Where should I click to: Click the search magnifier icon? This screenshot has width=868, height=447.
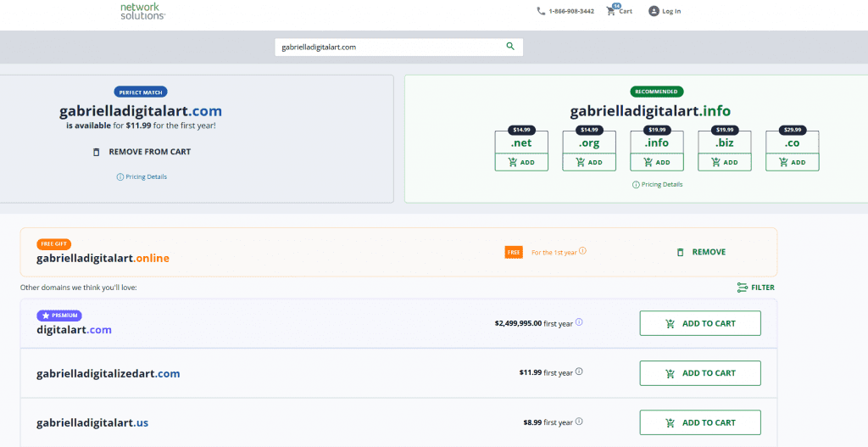[510, 47]
